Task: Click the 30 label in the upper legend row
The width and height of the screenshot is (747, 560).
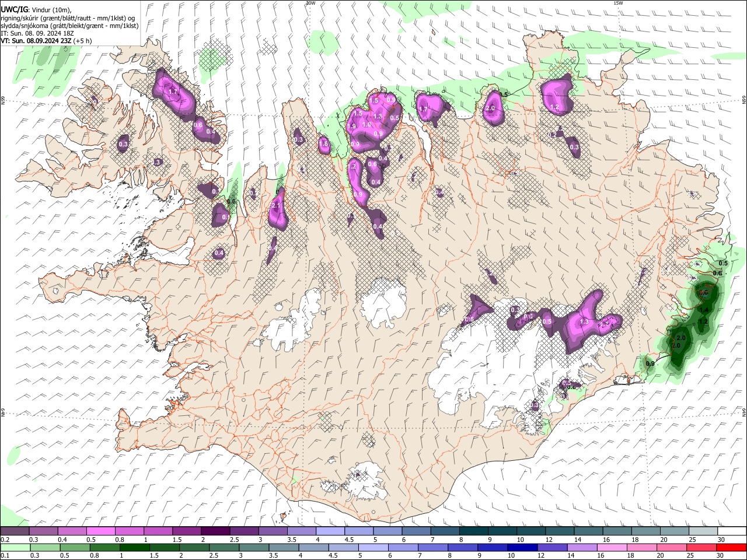Action: tap(721, 540)
